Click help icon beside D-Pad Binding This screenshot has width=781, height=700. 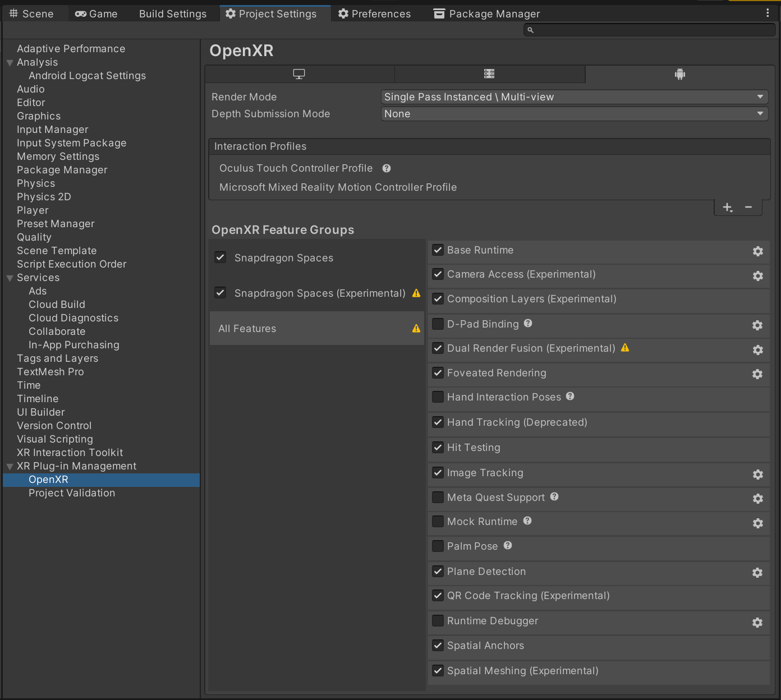point(528,323)
